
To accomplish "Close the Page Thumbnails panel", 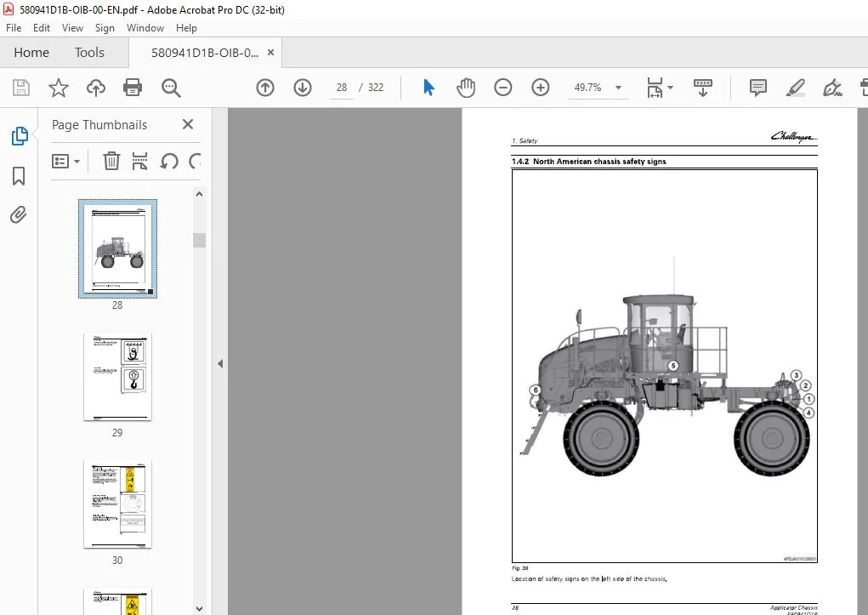I will 188,124.
